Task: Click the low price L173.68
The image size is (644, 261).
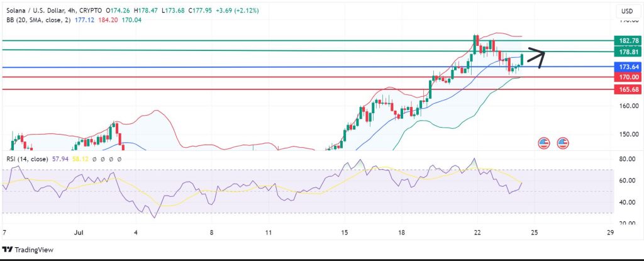Action: 172,11
